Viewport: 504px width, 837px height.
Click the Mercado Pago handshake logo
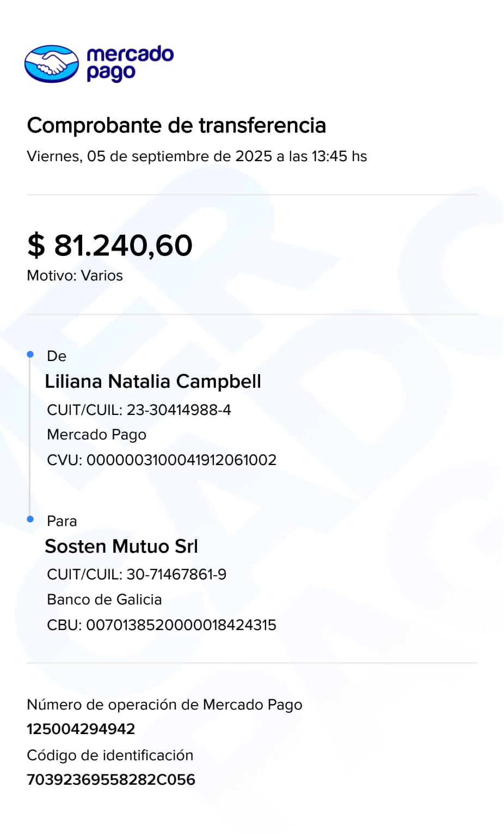(52, 64)
